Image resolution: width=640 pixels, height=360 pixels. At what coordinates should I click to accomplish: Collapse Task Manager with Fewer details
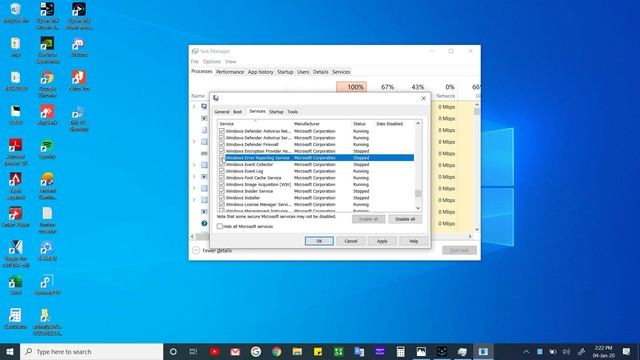(212, 250)
